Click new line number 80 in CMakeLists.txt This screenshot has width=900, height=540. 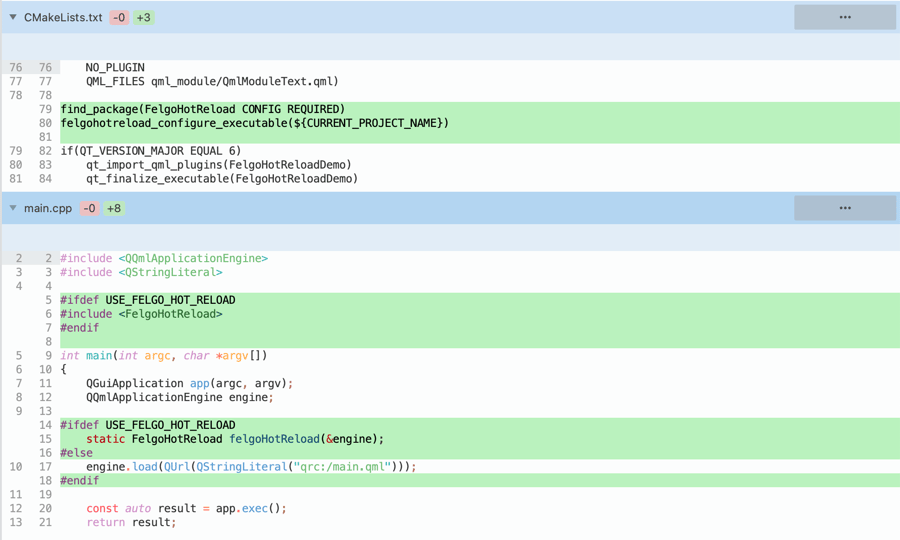45,123
